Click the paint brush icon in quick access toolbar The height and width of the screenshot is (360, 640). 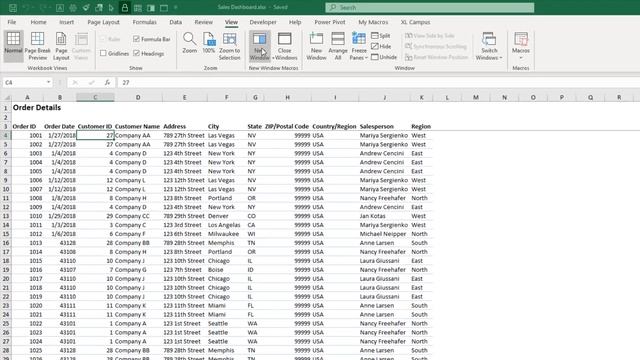[86, 8]
